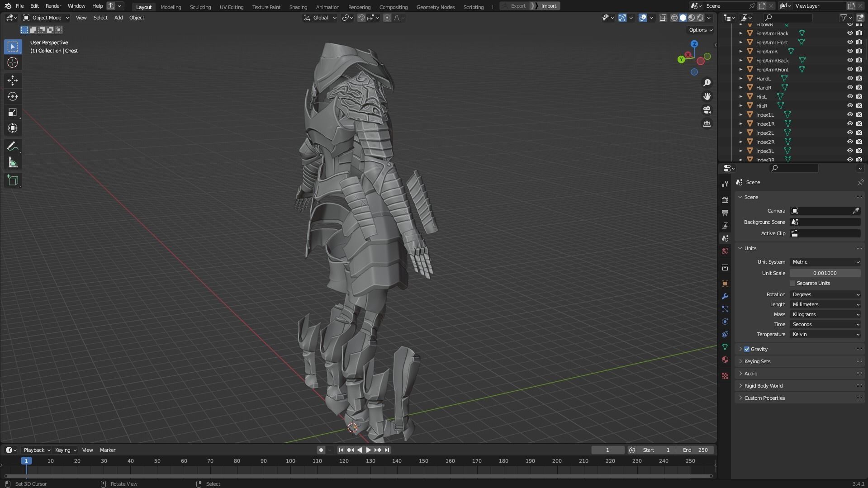
Task: Toggle the camera view icon
Action: click(x=707, y=110)
